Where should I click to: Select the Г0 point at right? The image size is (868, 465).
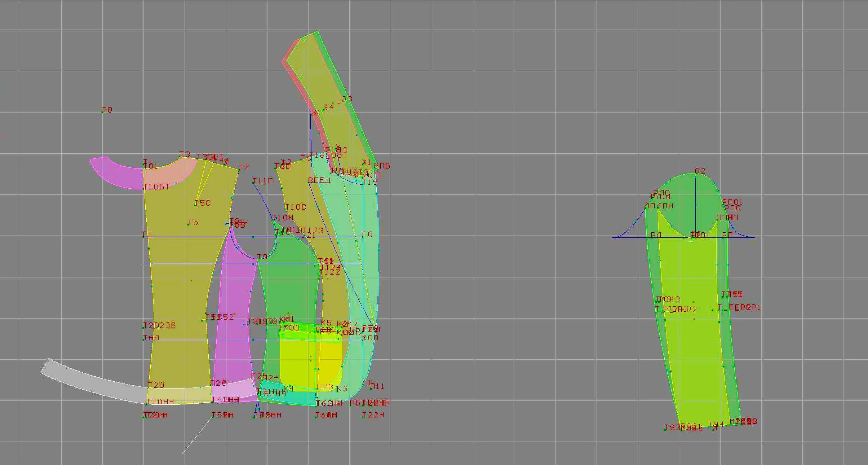(363, 237)
